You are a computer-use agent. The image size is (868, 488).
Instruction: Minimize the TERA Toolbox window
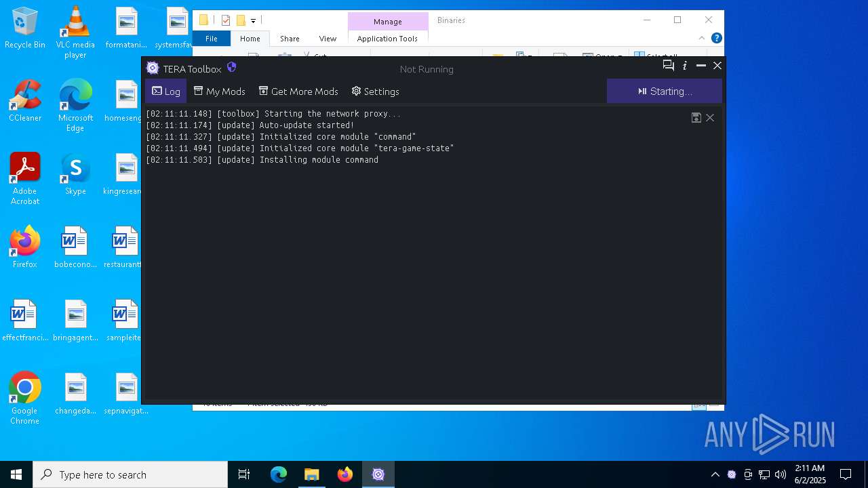(x=701, y=65)
